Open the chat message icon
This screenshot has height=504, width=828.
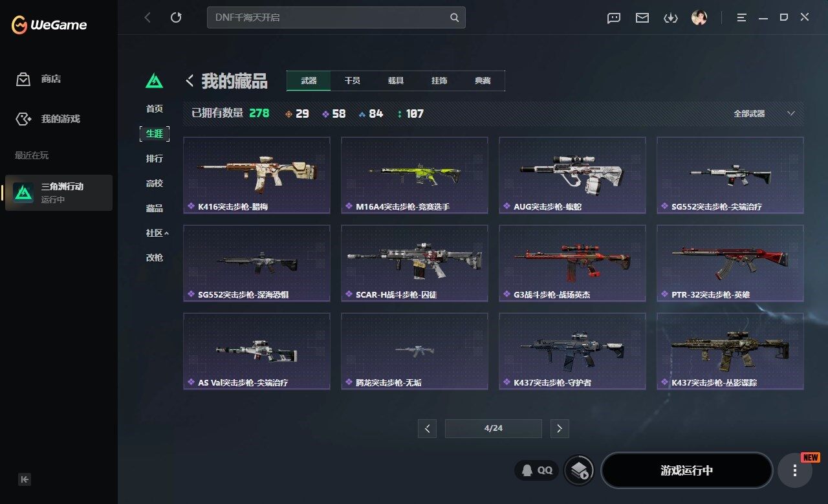click(614, 18)
